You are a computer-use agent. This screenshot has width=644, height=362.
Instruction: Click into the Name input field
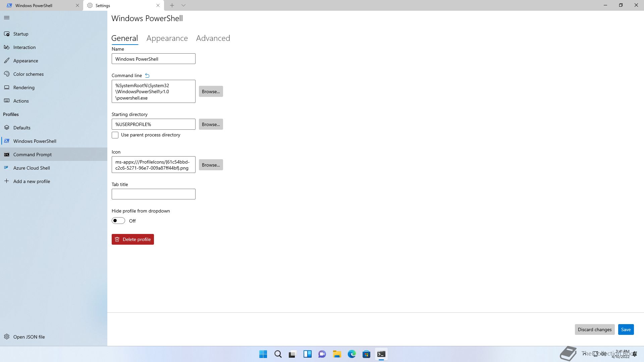point(154,59)
